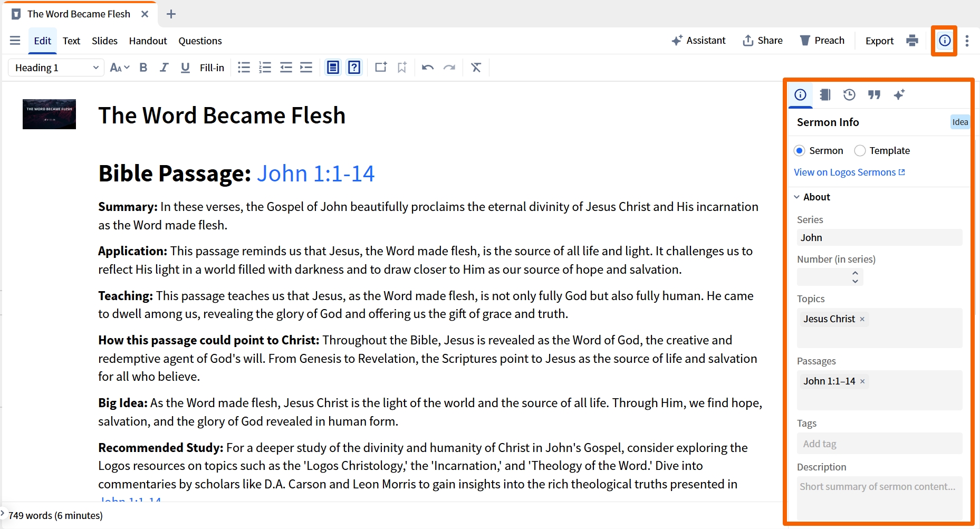
Task: Open the Heading 1 style dropdown
Action: point(56,68)
